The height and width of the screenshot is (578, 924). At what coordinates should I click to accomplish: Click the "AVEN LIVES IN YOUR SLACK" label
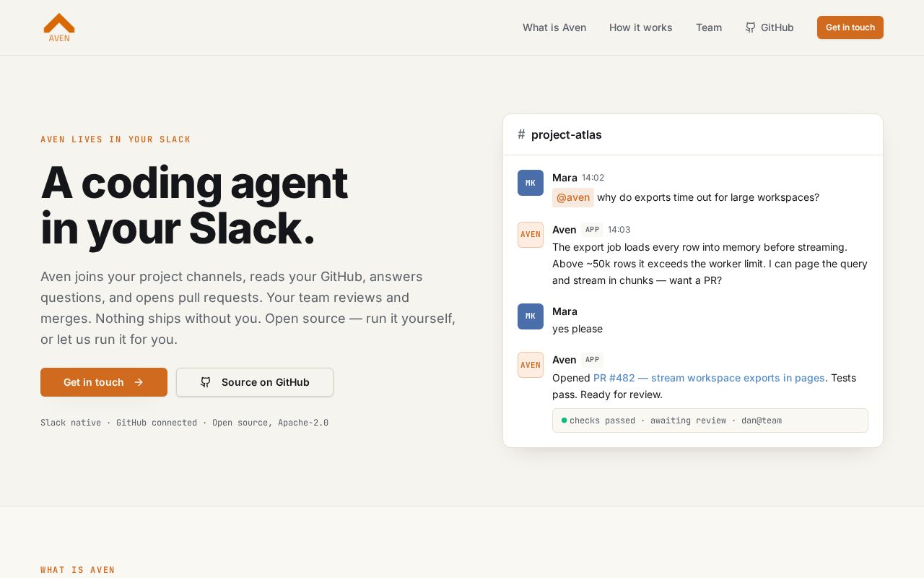click(115, 139)
